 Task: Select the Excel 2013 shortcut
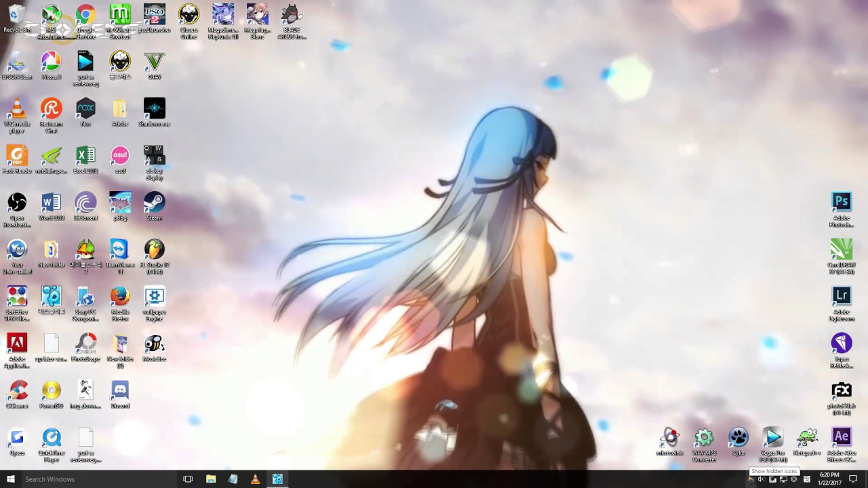[85, 159]
